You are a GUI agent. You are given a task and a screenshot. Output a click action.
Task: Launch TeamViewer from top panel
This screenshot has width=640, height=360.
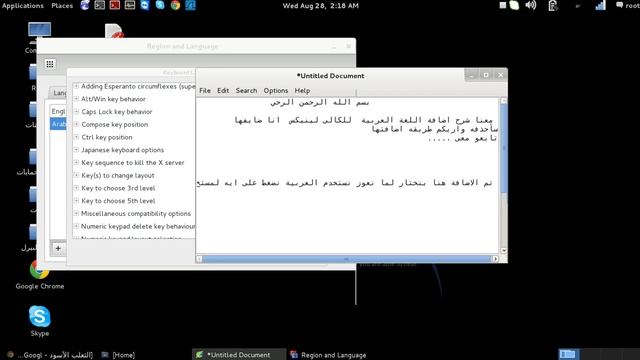coord(145,5)
